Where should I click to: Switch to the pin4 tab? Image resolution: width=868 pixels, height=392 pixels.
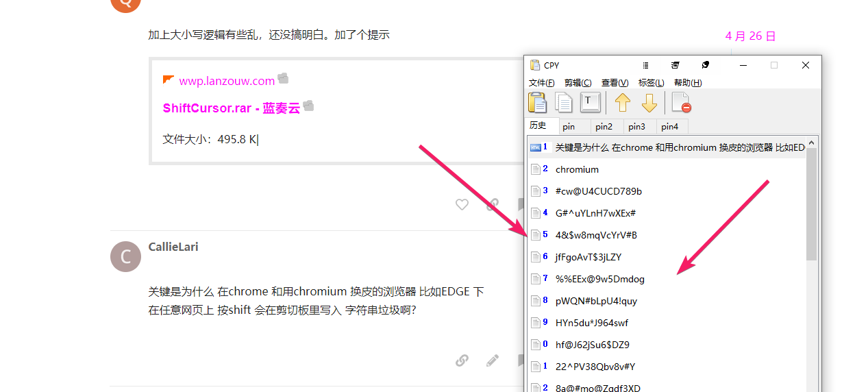[x=669, y=127]
